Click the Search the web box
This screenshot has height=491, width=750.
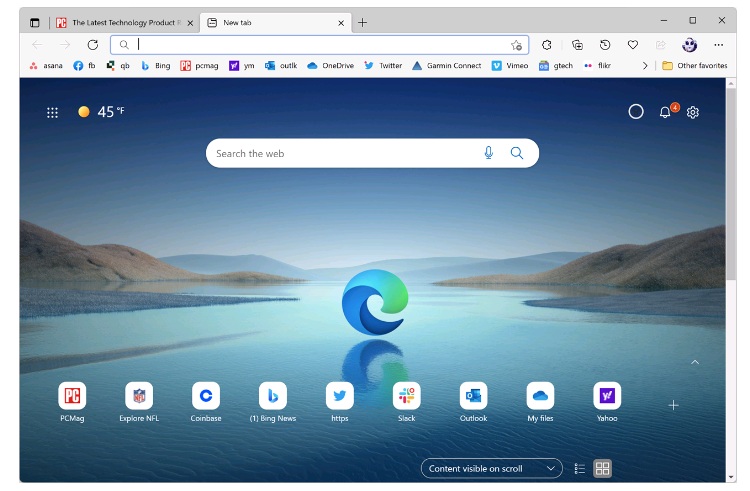click(x=372, y=153)
